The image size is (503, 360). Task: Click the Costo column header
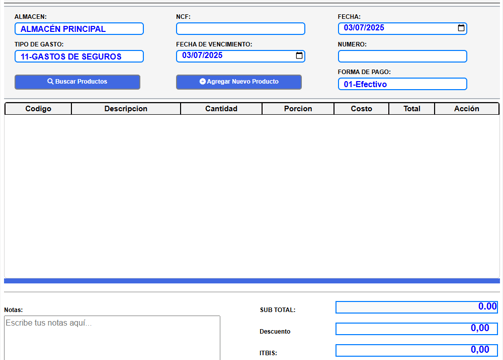point(361,109)
